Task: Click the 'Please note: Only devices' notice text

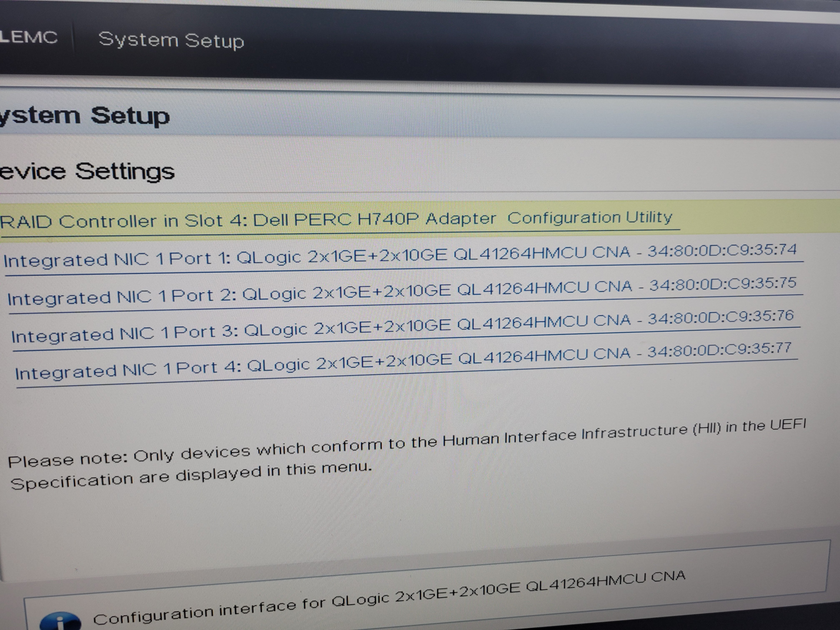Action: [x=407, y=443]
